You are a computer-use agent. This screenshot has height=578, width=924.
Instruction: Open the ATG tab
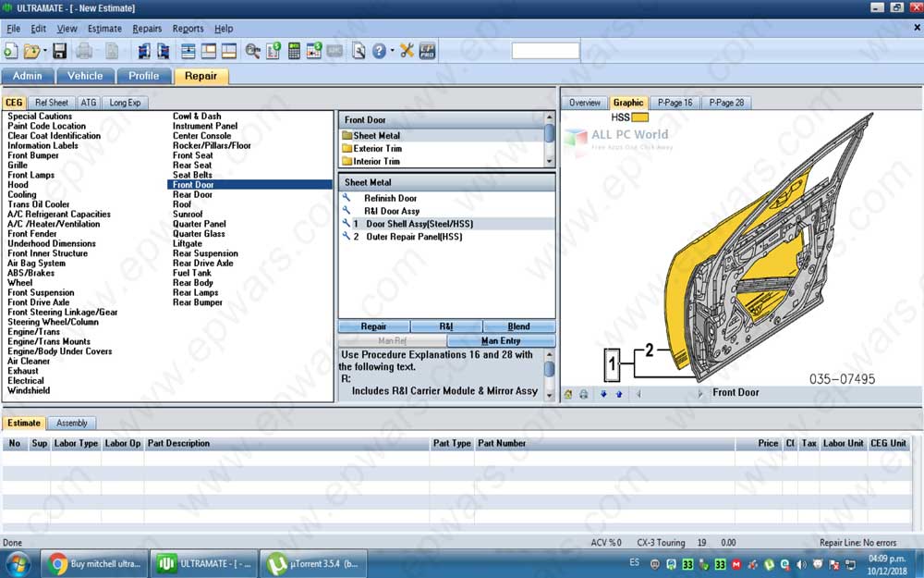point(89,103)
